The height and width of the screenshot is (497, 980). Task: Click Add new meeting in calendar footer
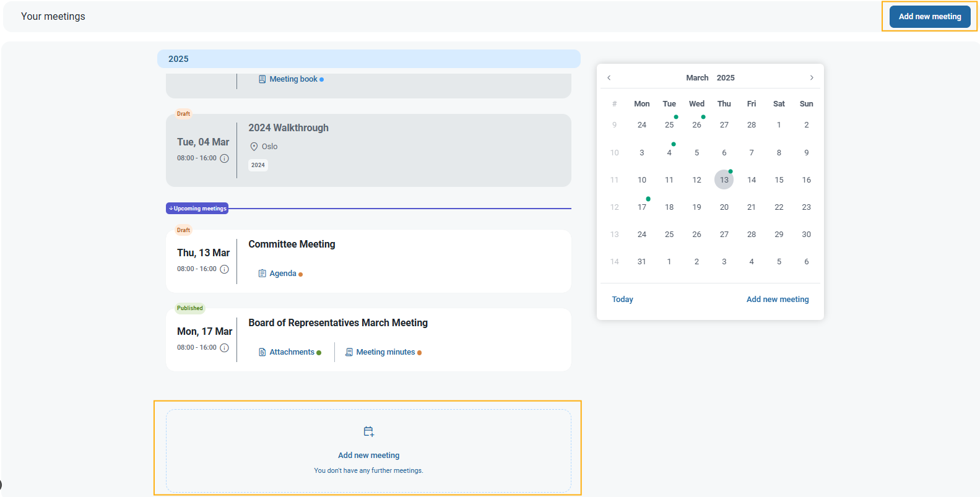[x=778, y=300]
